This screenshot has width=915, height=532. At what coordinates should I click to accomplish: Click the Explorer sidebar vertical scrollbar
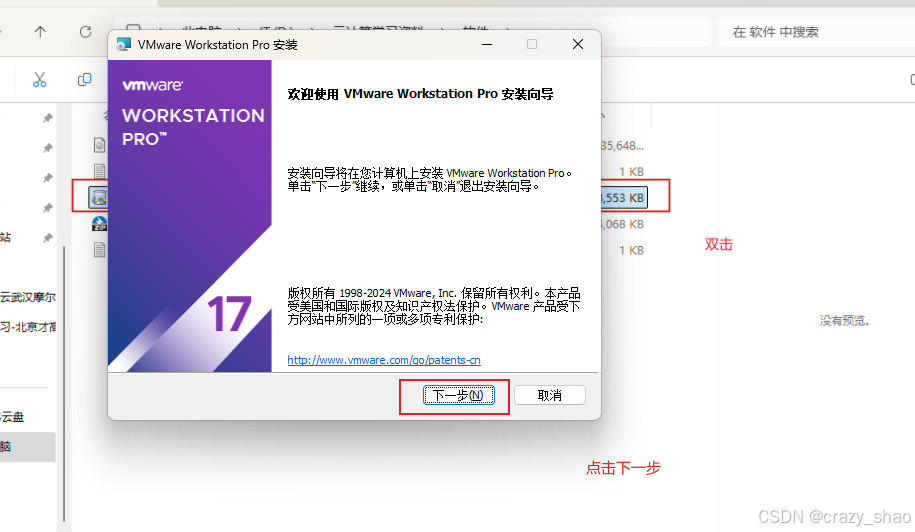click(x=64, y=384)
